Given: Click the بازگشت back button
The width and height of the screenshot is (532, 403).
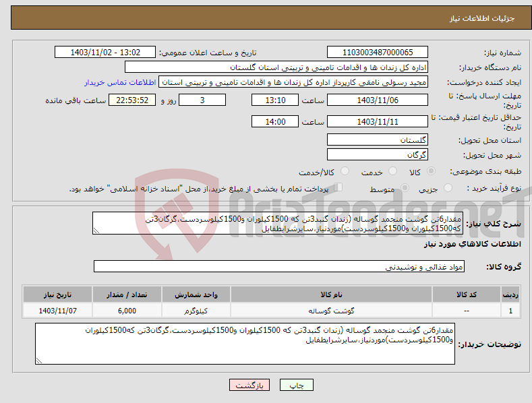Looking at the screenshot, I should (249, 385).
